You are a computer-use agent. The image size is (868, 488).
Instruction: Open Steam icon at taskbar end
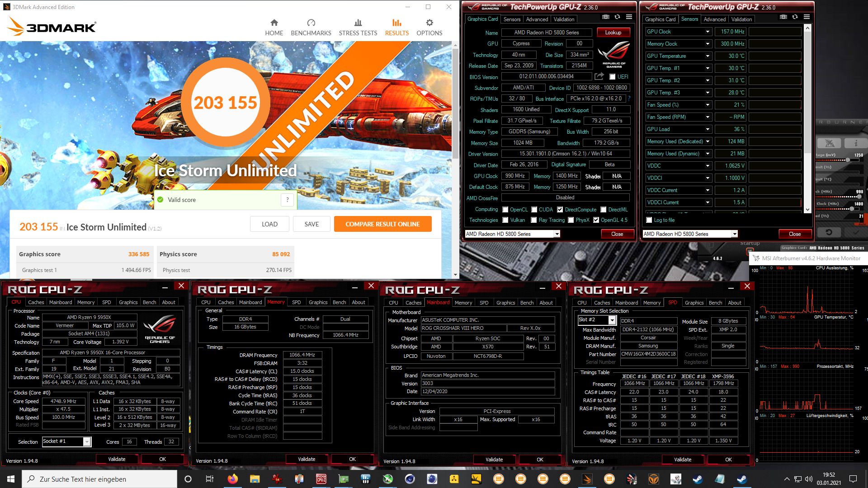tap(742, 479)
